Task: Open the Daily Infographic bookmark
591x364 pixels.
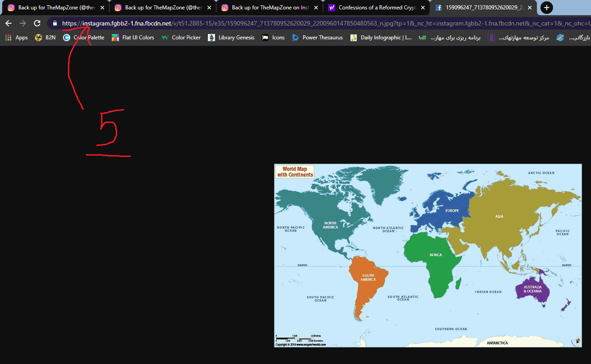Action: point(381,38)
